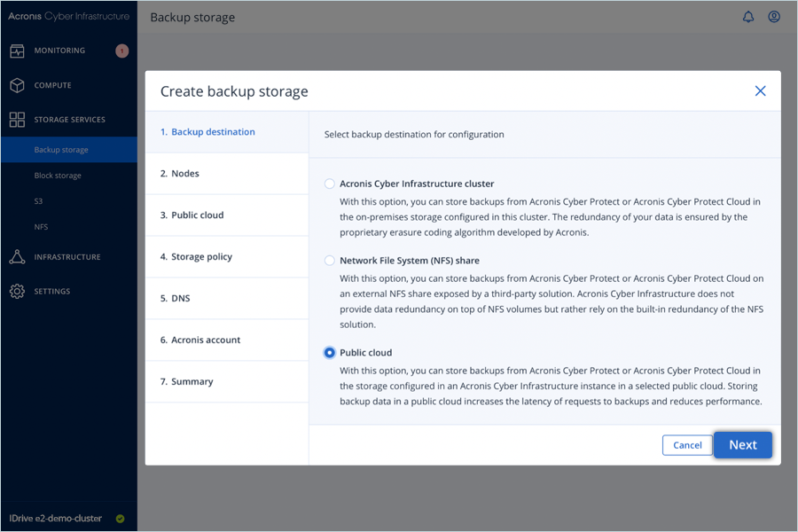Open the S3 storage menu item
The image size is (798, 532).
pyautogui.click(x=39, y=201)
